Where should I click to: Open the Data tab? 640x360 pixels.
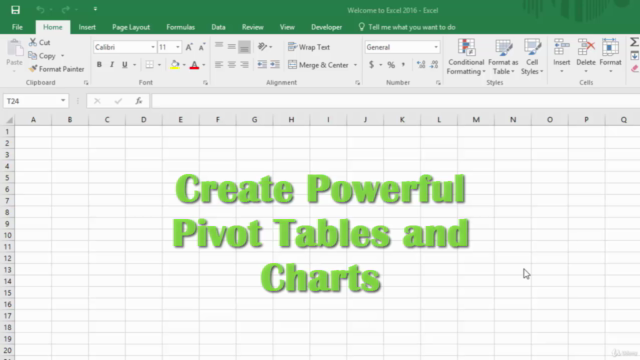pos(218,27)
